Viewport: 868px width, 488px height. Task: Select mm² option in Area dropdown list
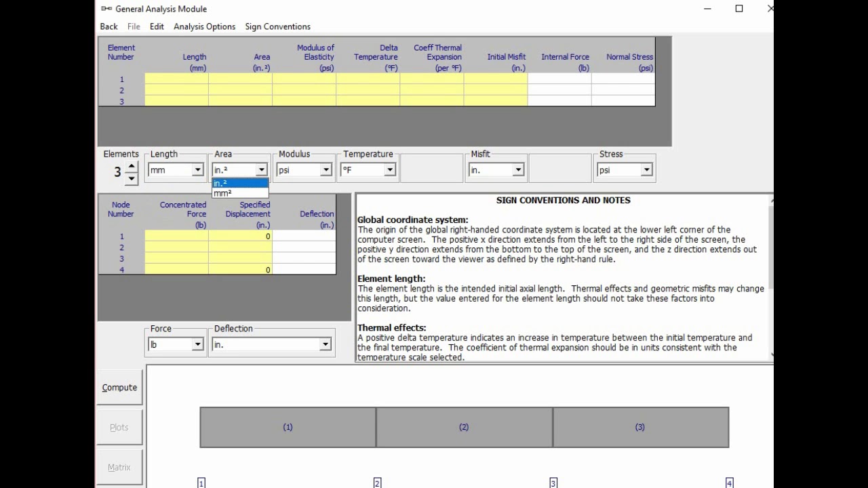click(x=240, y=193)
